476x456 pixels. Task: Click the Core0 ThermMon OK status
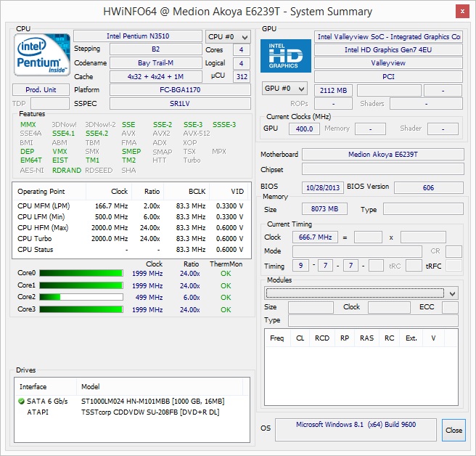coord(226,274)
